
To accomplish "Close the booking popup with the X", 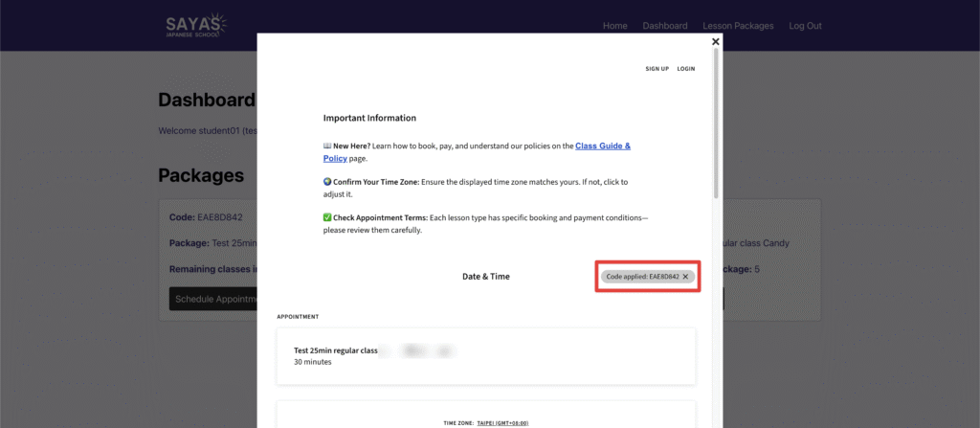I will point(715,42).
